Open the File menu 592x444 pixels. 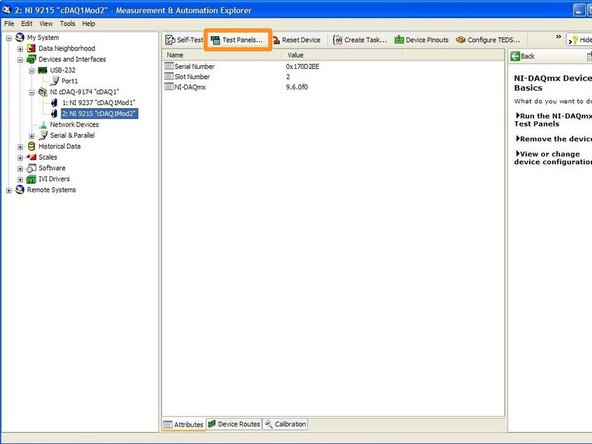9,23
